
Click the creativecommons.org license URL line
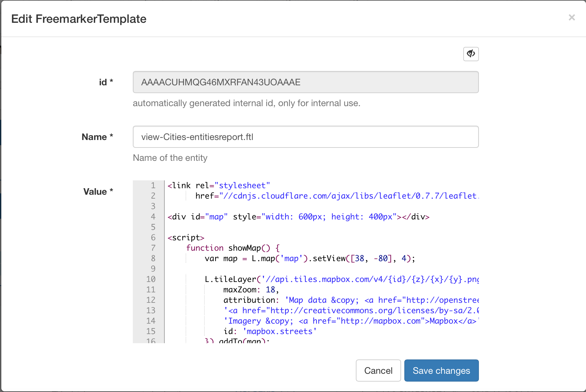click(x=352, y=311)
